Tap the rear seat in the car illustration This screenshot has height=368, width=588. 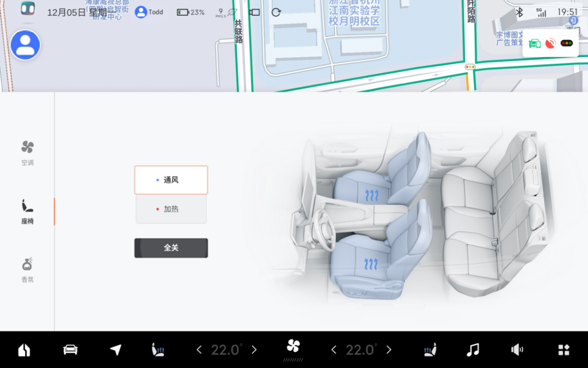coord(490,218)
